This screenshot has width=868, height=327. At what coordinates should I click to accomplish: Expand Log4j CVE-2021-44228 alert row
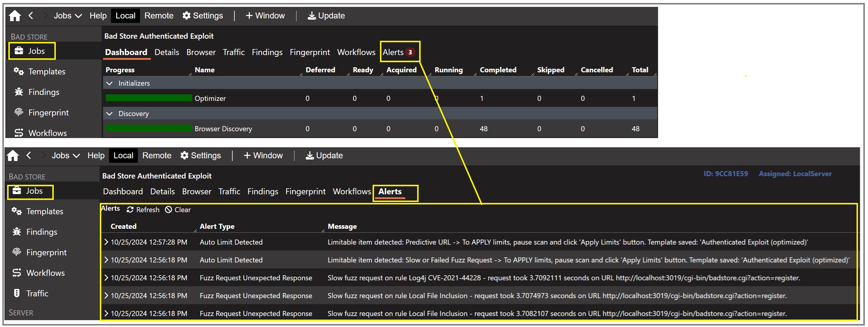click(x=106, y=277)
